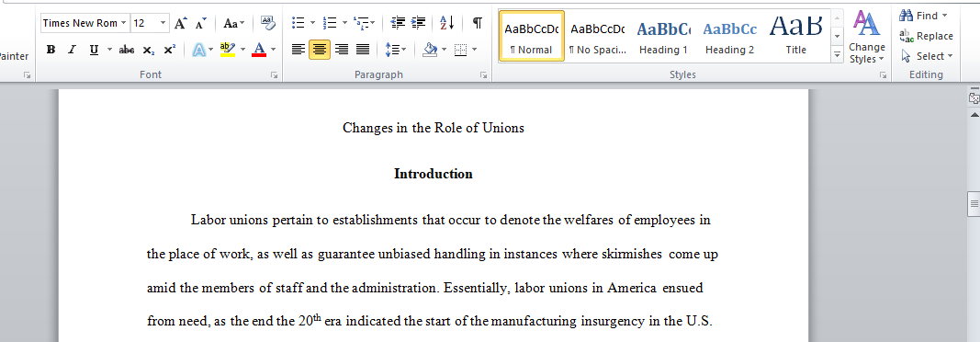Open the font size dropdown
This screenshot has width=980, height=342.
[163, 24]
